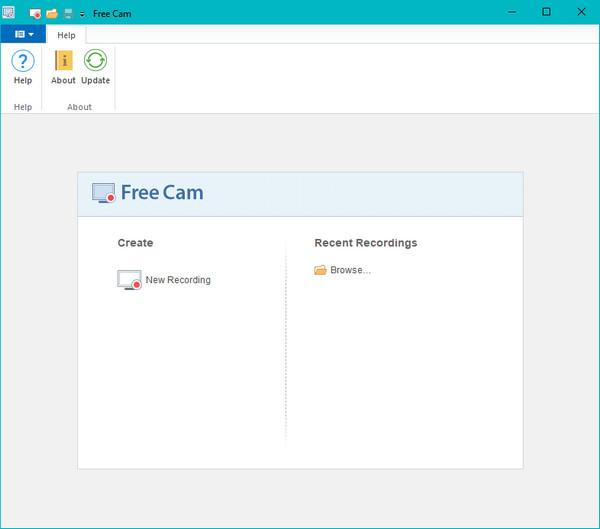
Task: Click the save icon in title bar
Action: point(68,14)
